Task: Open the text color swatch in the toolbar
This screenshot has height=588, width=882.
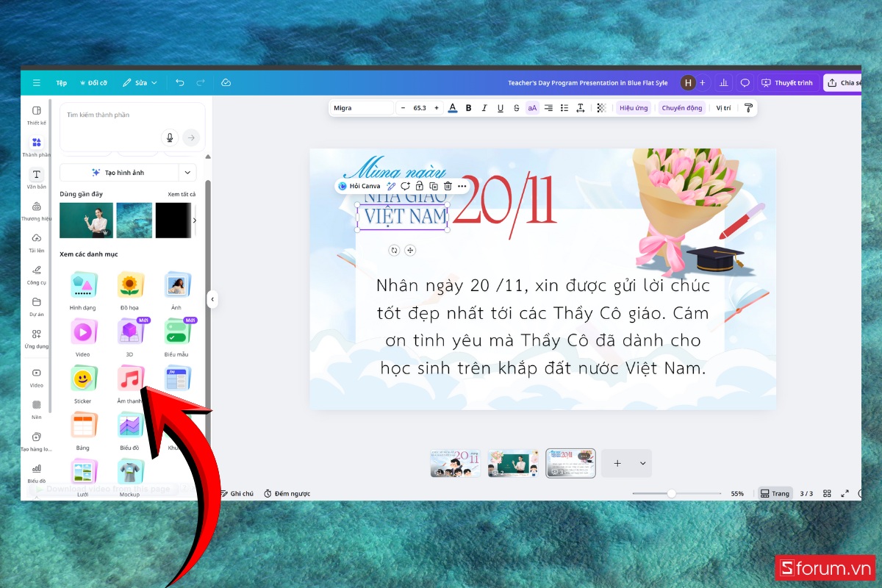Action: click(x=453, y=107)
